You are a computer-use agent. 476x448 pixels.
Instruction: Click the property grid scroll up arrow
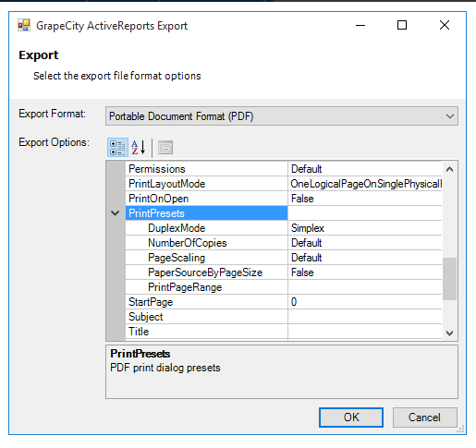coord(449,169)
